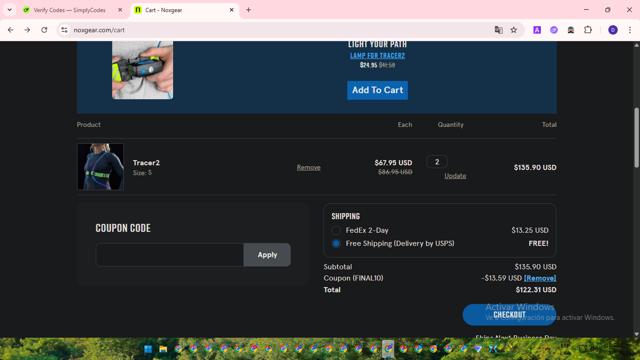Click the crossed-out $86.95 USD price
The image size is (640, 360).
[395, 172]
